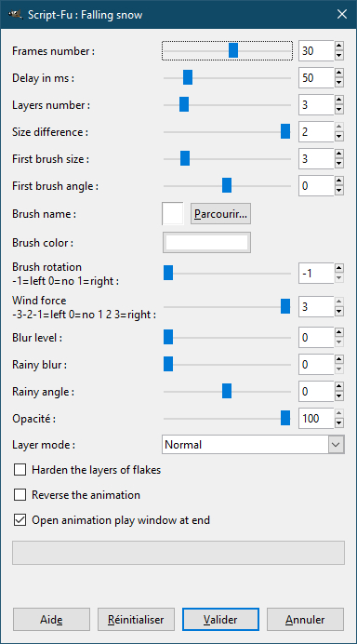357x644 pixels.
Task: Decrease Layers number with down arrow
Action: [339, 110]
